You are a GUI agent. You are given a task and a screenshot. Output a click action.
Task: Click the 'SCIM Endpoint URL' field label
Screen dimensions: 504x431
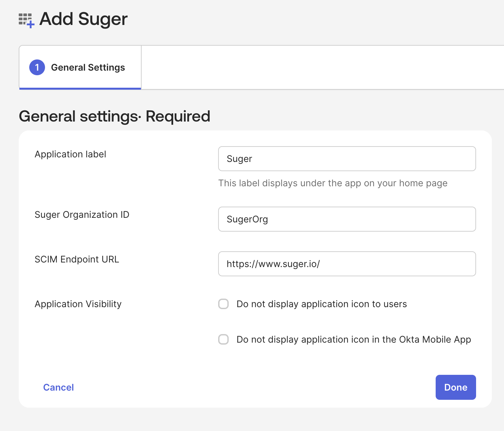click(x=77, y=260)
